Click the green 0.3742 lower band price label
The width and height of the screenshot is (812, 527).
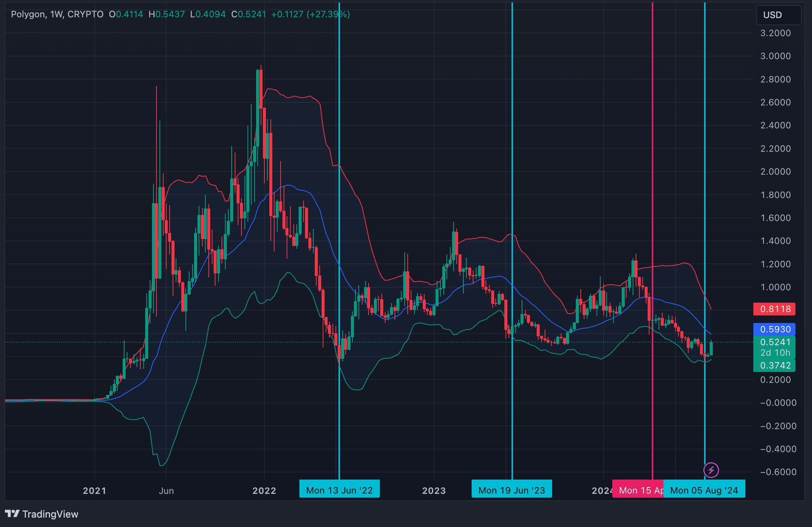click(x=774, y=366)
